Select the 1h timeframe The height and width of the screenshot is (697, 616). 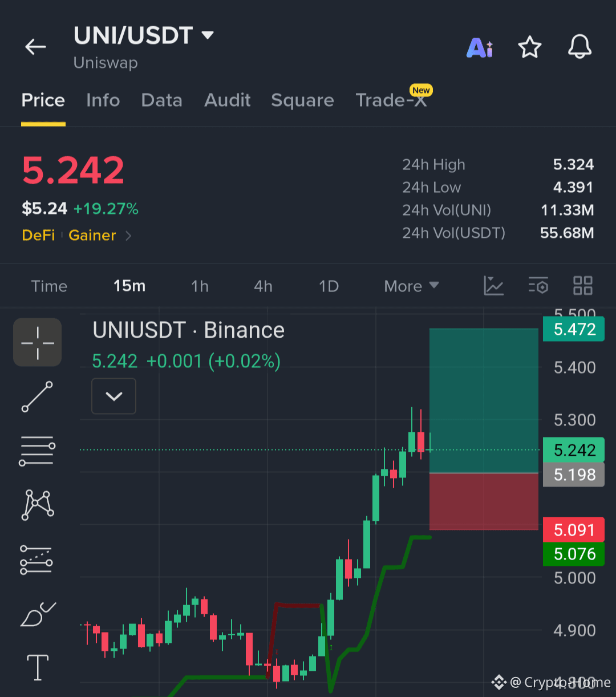pyautogui.click(x=200, y=286)
